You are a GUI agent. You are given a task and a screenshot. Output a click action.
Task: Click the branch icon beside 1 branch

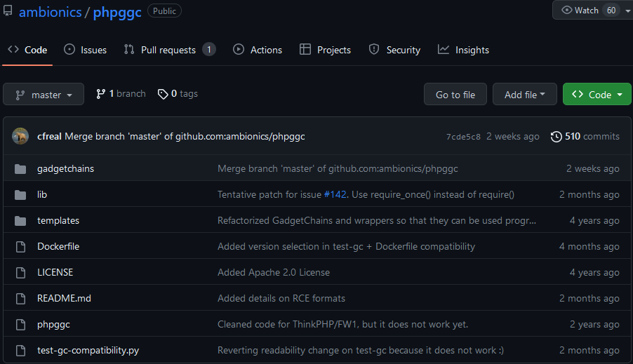[100, 94]
